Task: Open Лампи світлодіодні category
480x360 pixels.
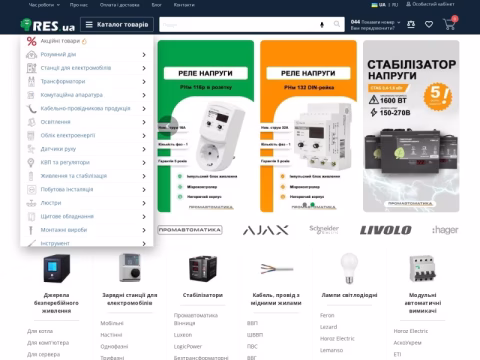Action: 349,295
